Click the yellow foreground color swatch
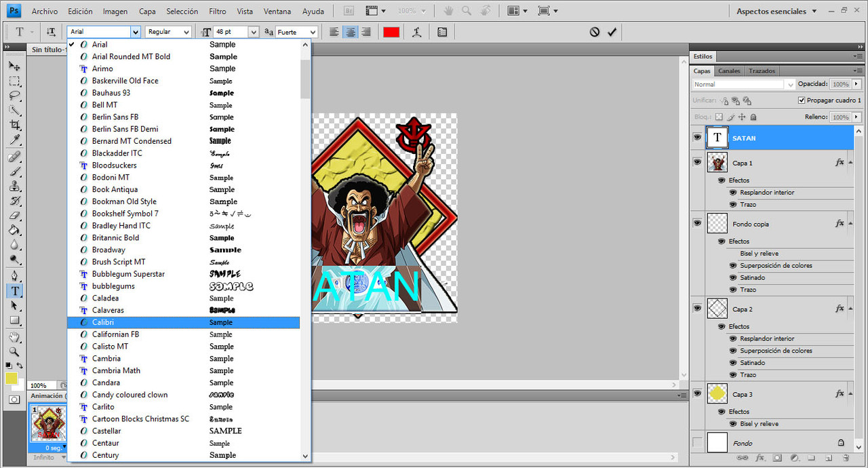868x468 pixels. pyautogui.click(x=12, y=378)
